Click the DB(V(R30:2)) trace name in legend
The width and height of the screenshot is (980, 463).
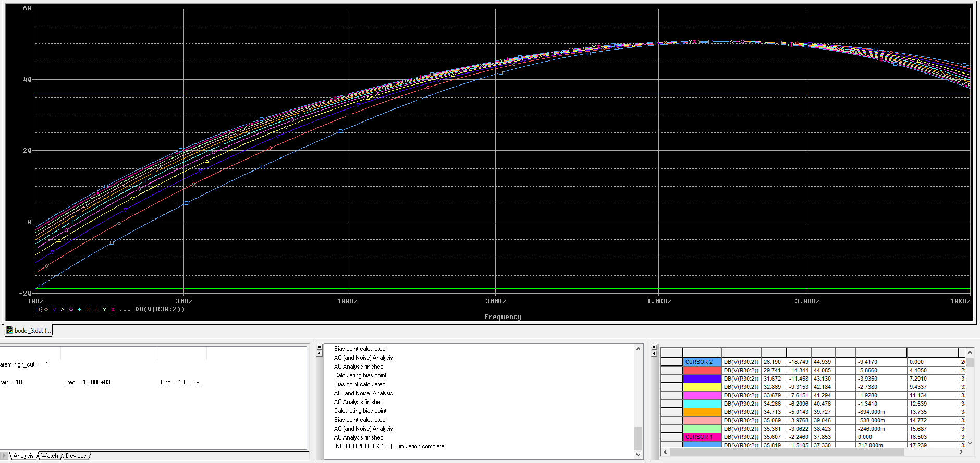pos(160,310)
